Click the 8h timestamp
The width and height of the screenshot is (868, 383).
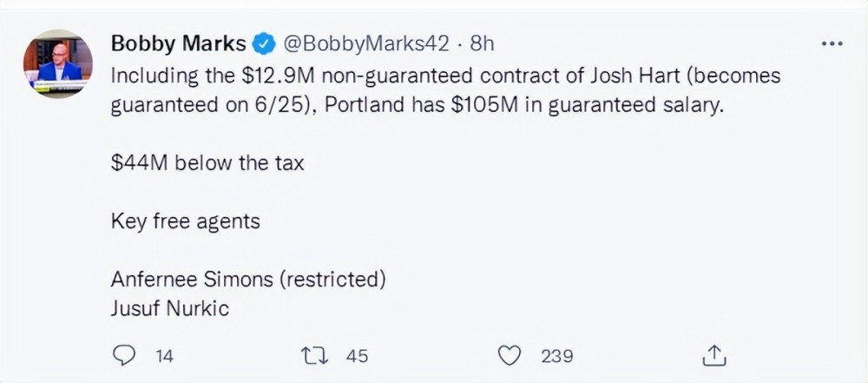tap(482, 43)
